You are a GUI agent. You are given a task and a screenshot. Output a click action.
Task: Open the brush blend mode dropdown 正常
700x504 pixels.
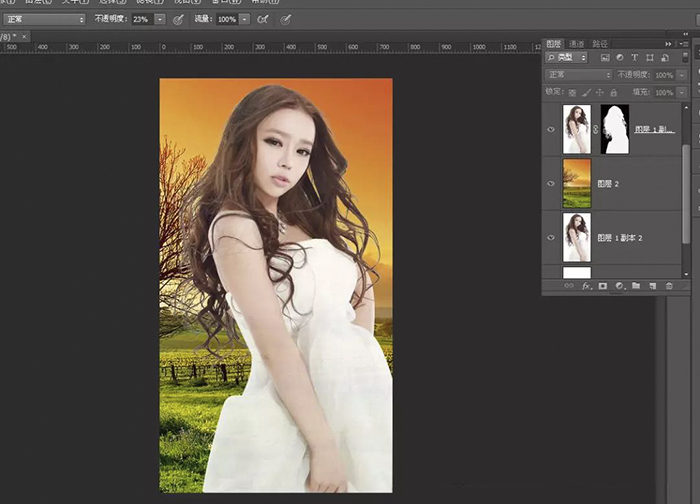43,19
